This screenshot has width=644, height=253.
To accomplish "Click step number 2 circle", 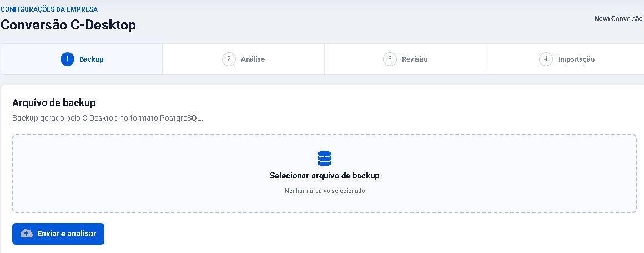I will click(x=229, y=59).
